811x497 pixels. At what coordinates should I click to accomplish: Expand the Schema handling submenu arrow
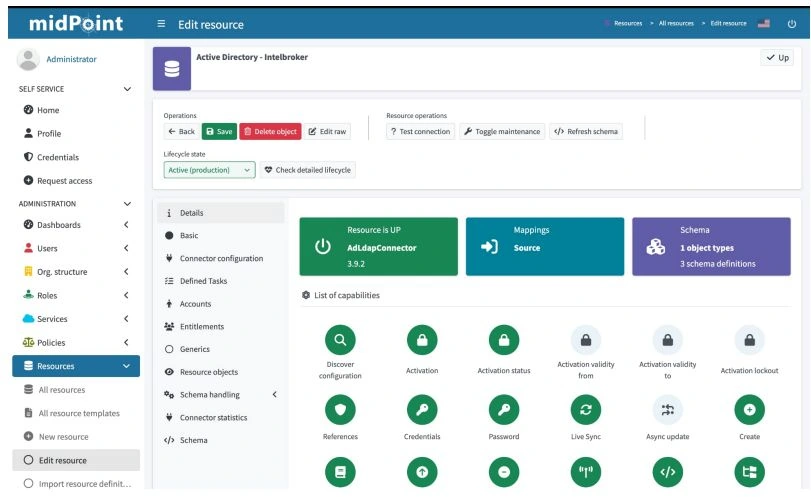pyautogui.click(x=275, y=395)
